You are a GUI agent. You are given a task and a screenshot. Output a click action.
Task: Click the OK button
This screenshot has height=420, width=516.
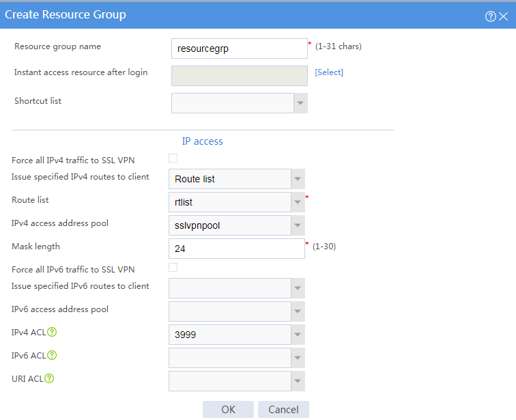coord(228,410)
